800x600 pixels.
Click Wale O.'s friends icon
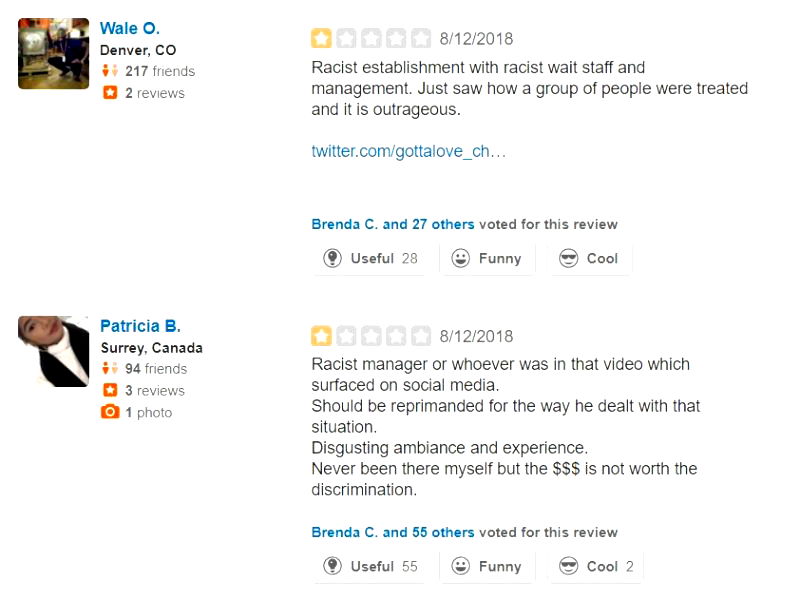point(110,71)
